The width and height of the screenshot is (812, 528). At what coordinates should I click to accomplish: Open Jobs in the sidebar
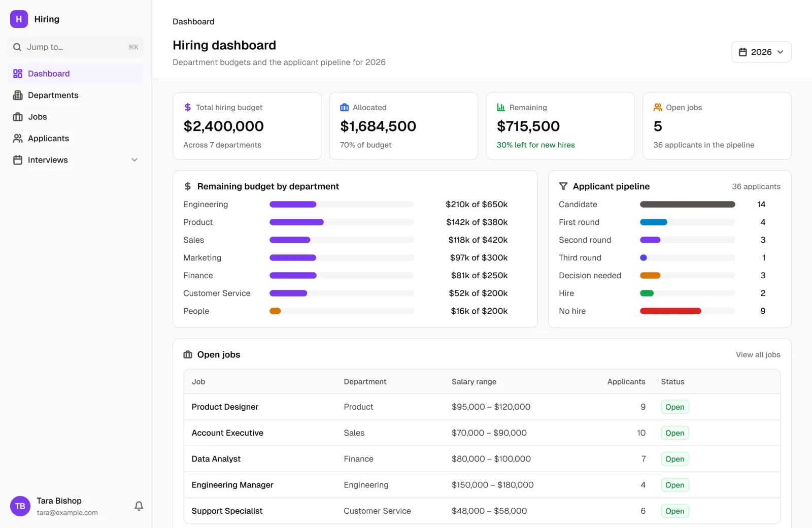point(76,117)
